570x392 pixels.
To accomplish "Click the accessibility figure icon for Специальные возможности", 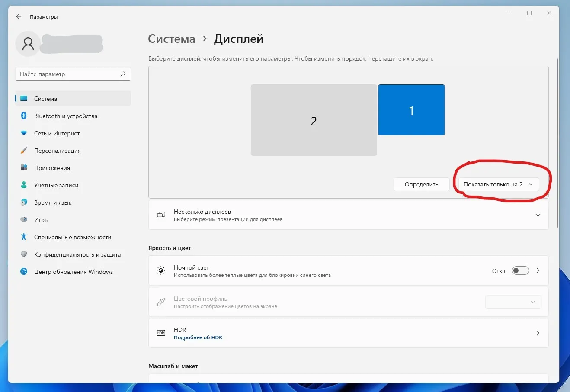I will (x=24, y=237).
